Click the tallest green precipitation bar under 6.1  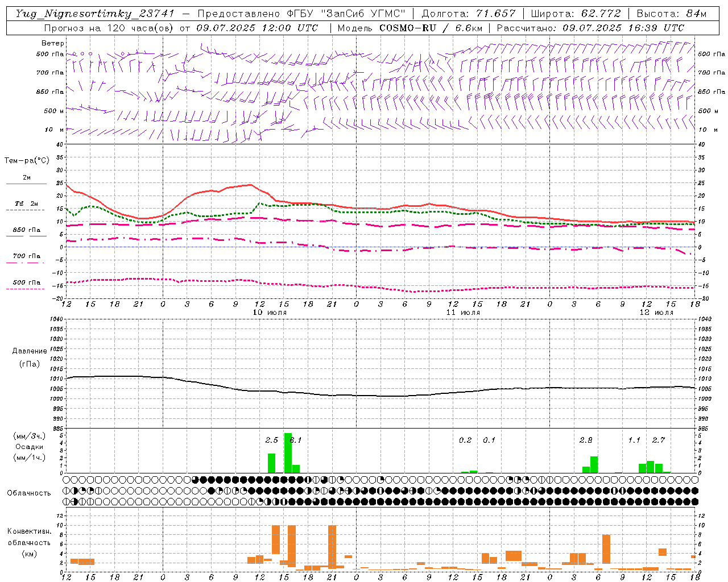[x=288, y=453]
